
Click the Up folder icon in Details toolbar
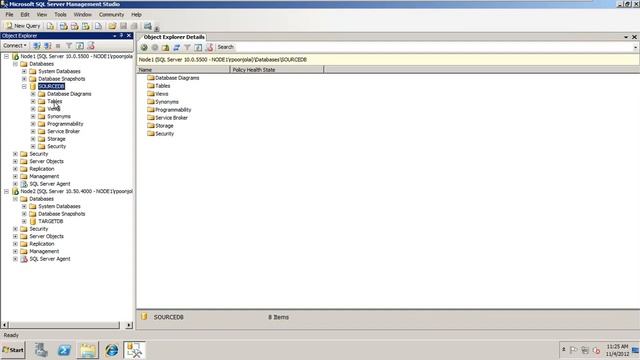(x=165, y=47)
